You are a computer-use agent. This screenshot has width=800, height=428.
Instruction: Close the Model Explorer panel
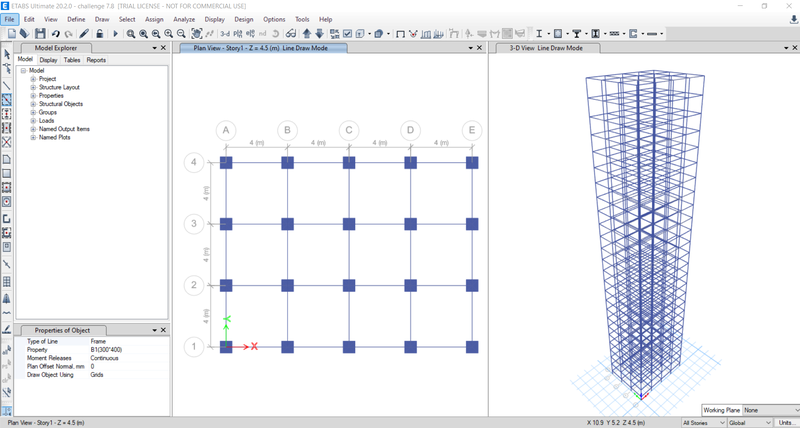click(x=163, y=47)
